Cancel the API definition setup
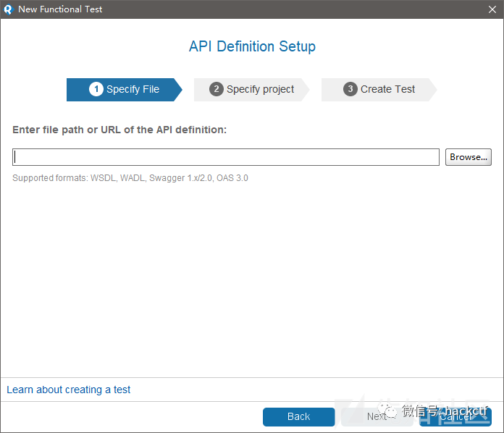Image resolution: width=504 pixels, height=433 pixels. [455, 416]
